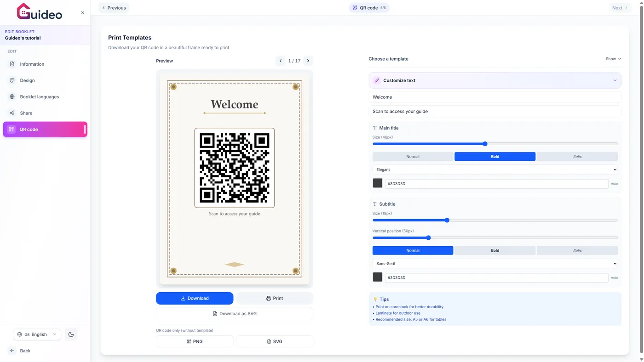Go to the Previous step

coord(114,8)
